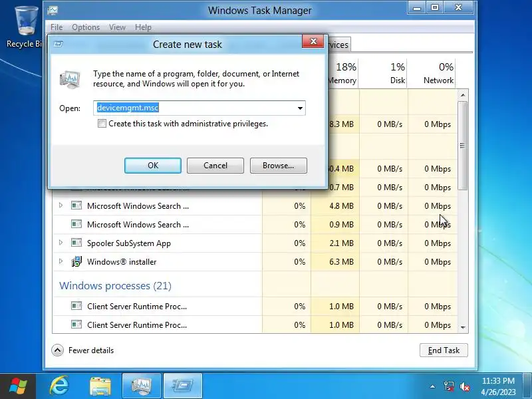Click icon of Microsoft Windows Search 4.8 MB row

pos(76,205)
